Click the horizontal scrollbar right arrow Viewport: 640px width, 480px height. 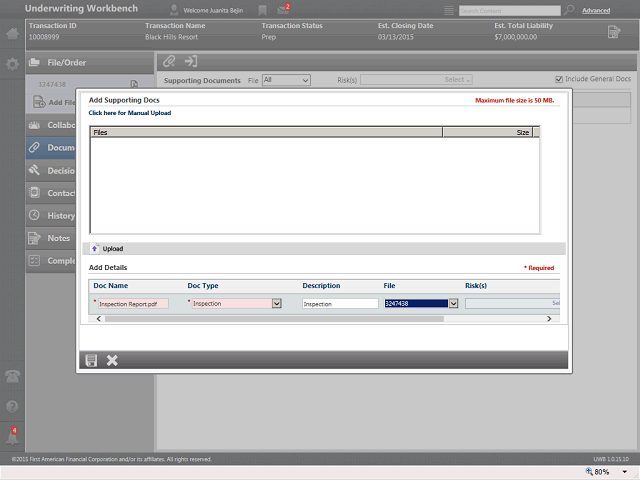[x=549, y=319]
